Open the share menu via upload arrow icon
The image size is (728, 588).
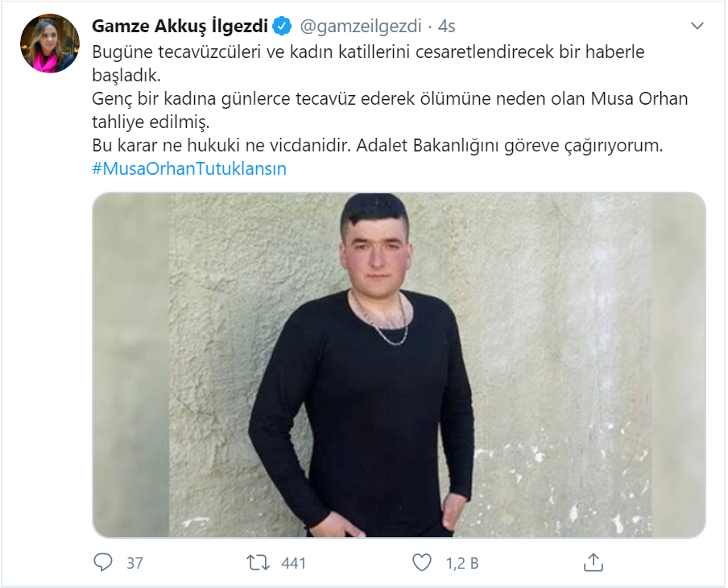[593, 562]
